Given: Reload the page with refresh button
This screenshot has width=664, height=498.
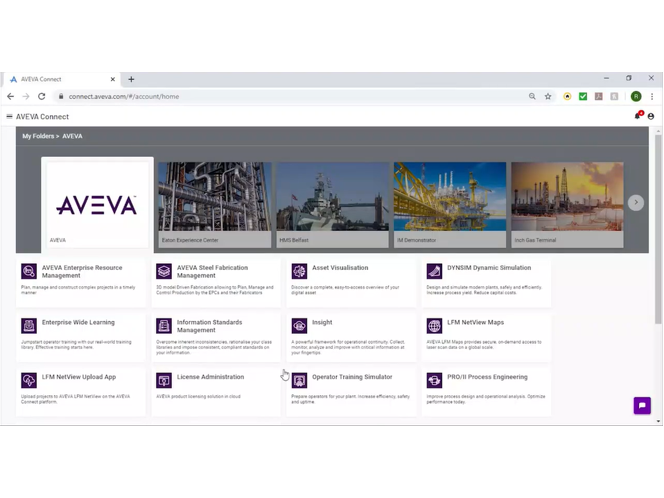Looking at the screenshot, I should [x=42, y=97].
